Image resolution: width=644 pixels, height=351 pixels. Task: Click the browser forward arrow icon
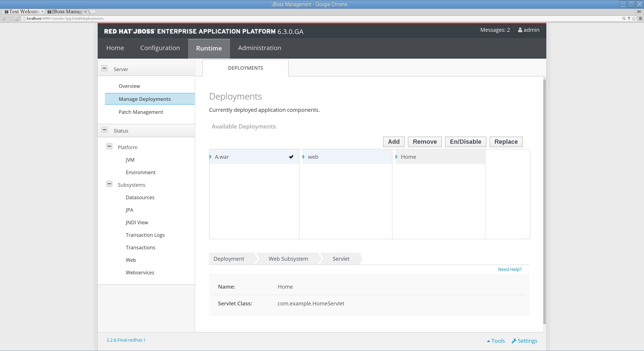coord(11,19)
